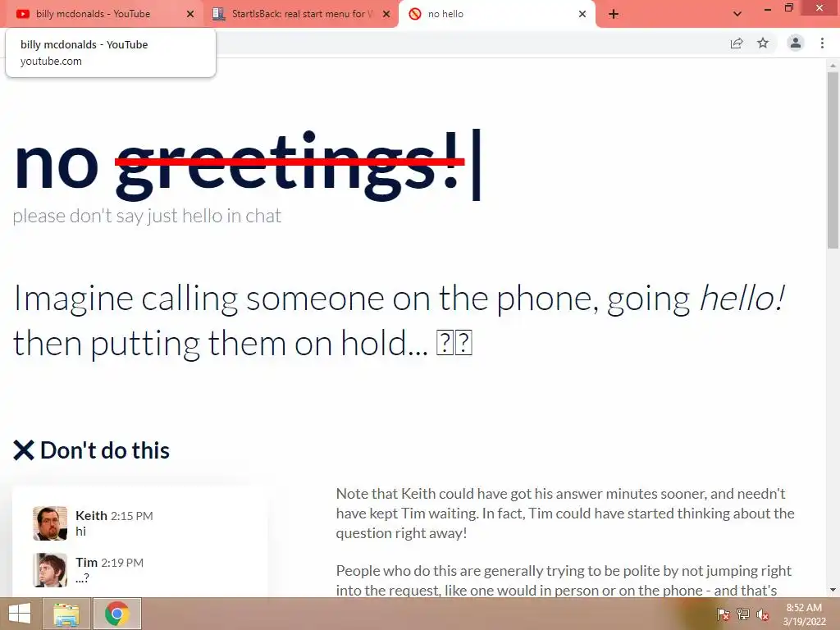This screenshot has height=630, width=840.
Task: Expand the tab search chevron
Action: point(737,14)
